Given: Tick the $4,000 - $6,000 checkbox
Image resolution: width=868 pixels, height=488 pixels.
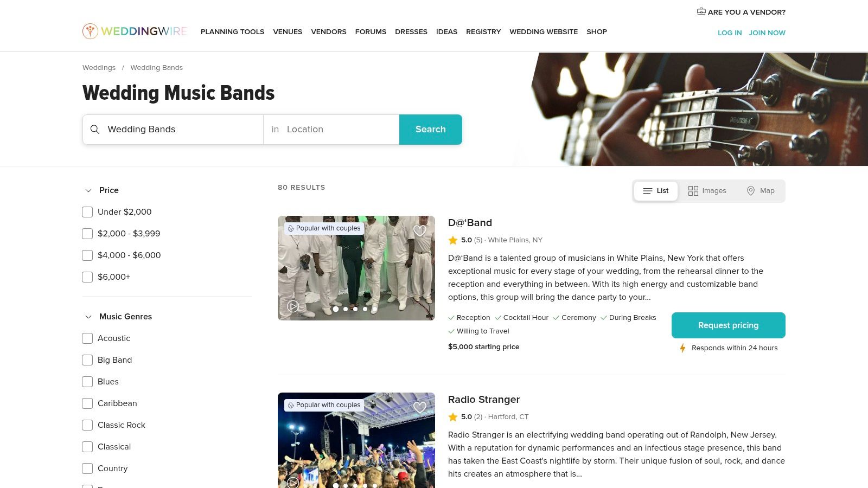Looking at the screenshot, I should point(87,255).
